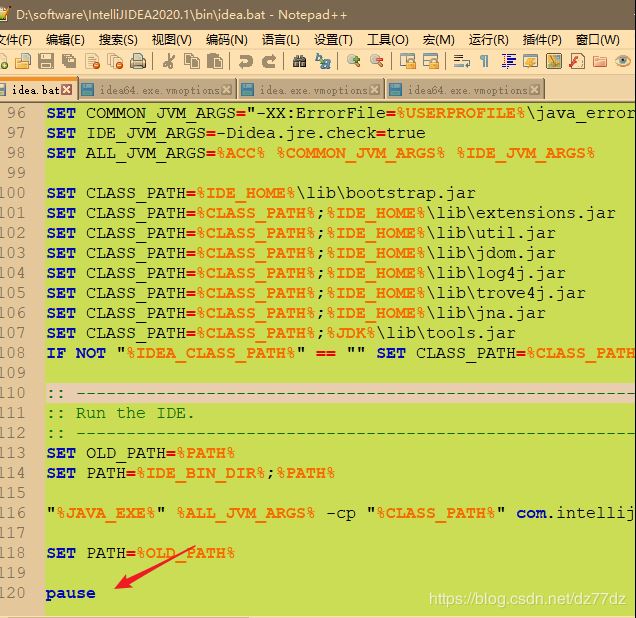Toggle the Folder as Workspace icon
This screenshot has height=618, width=636.
600,62
